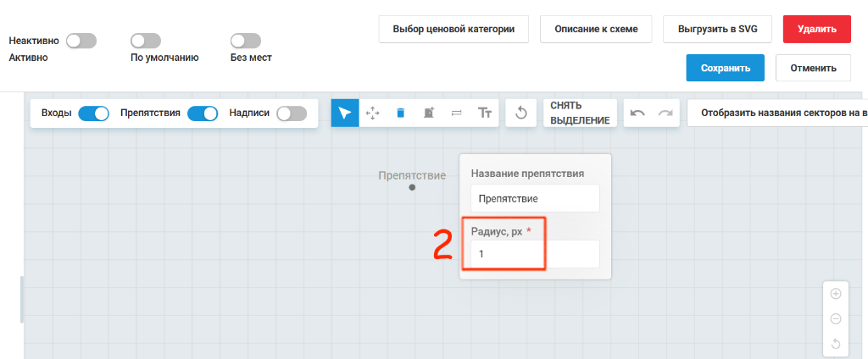Click the rotate reset icon in toolbar
Image resolution: width=868 pixels, height=359 pixels.
[520, 113]
